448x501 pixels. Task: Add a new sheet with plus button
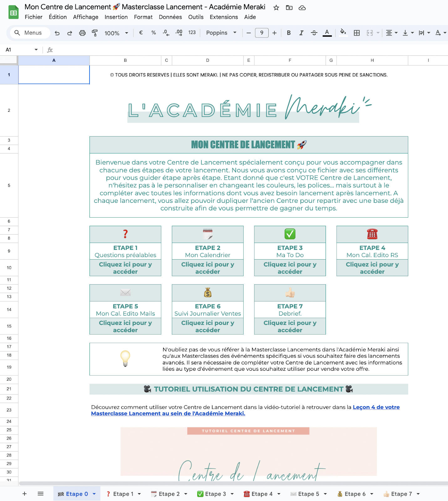coord(24,494)
